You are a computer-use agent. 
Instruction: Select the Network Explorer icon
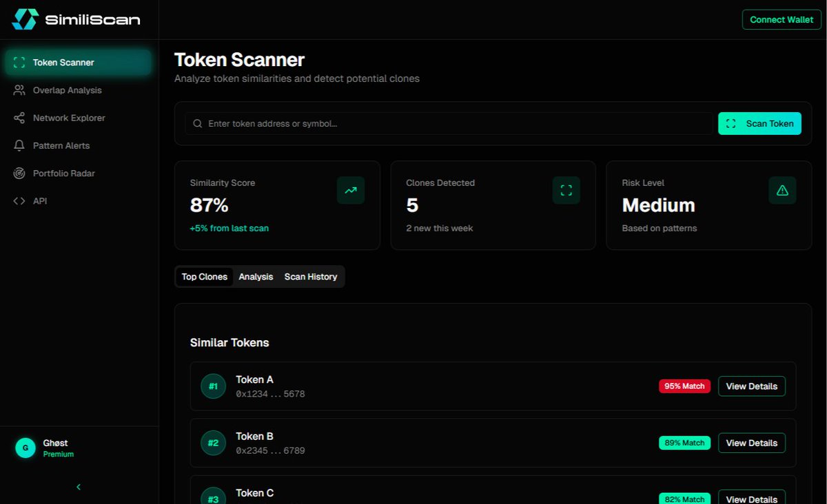19,118
